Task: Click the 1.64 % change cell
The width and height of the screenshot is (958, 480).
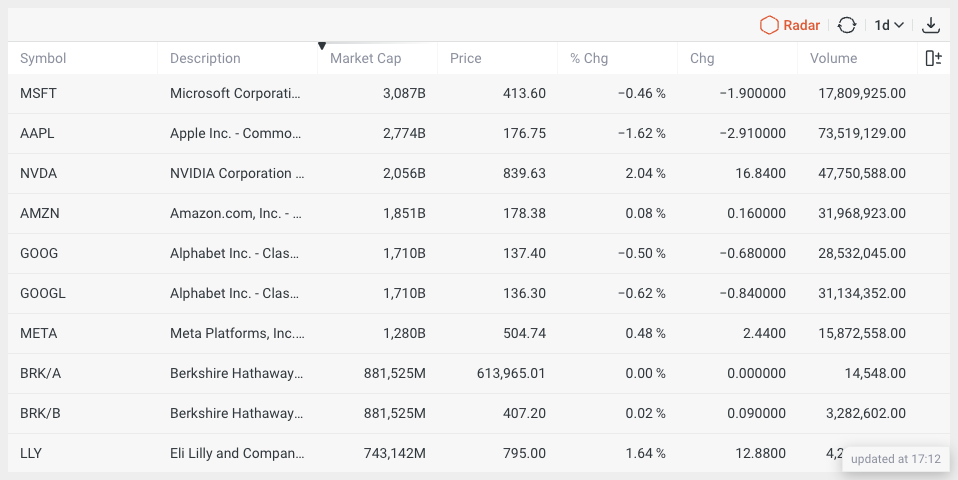Action: [645, 453]
